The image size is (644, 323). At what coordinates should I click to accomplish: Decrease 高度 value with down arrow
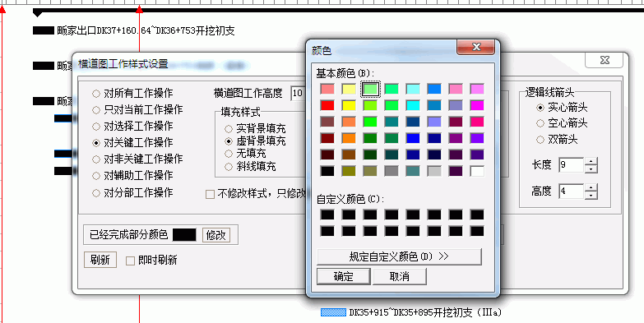pyautogui.click(x=591, y=195)
